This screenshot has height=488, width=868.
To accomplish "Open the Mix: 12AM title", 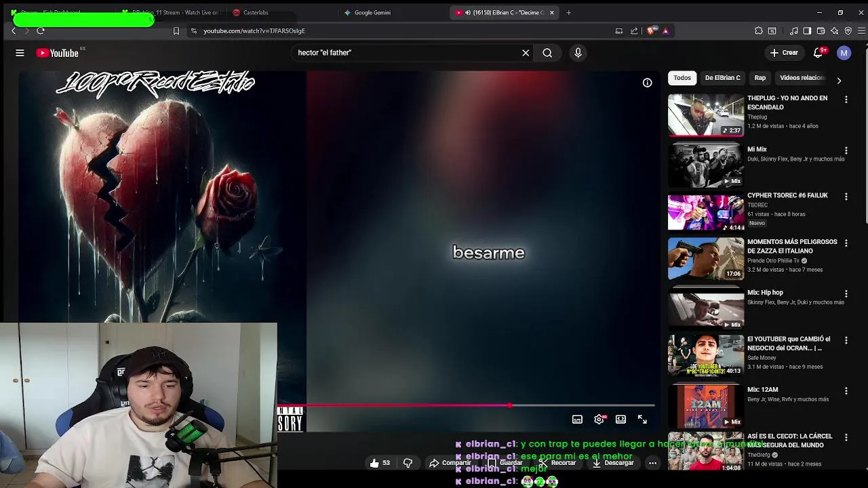I will point(762,390).
